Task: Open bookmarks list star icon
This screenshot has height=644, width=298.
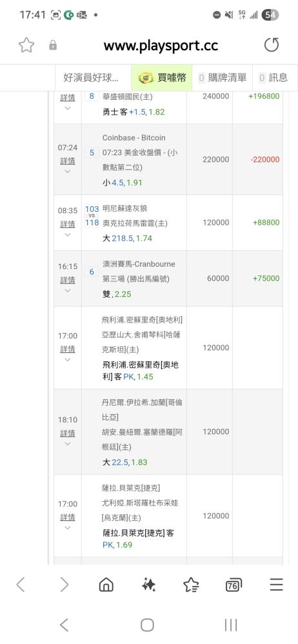Action: tap(191, 585)
